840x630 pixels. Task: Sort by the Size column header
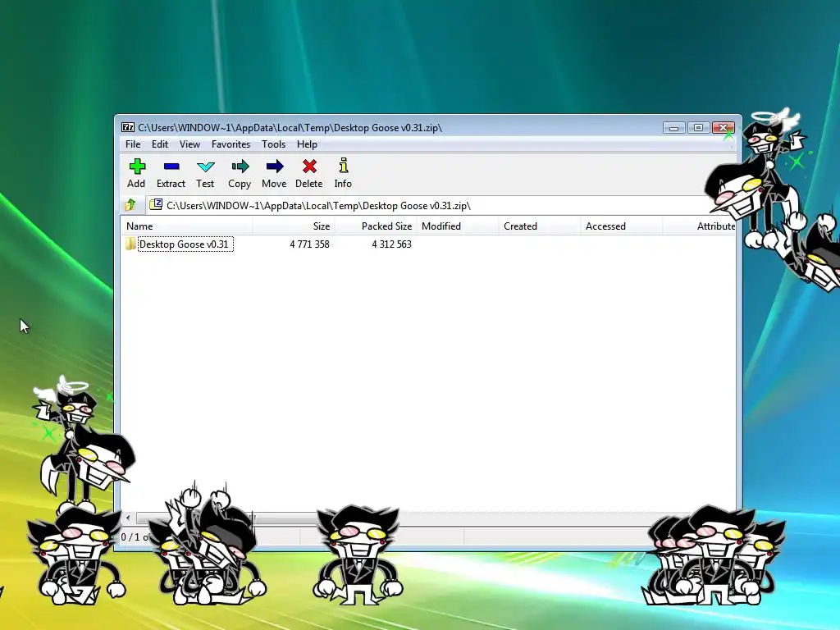(x=294, y=226)
